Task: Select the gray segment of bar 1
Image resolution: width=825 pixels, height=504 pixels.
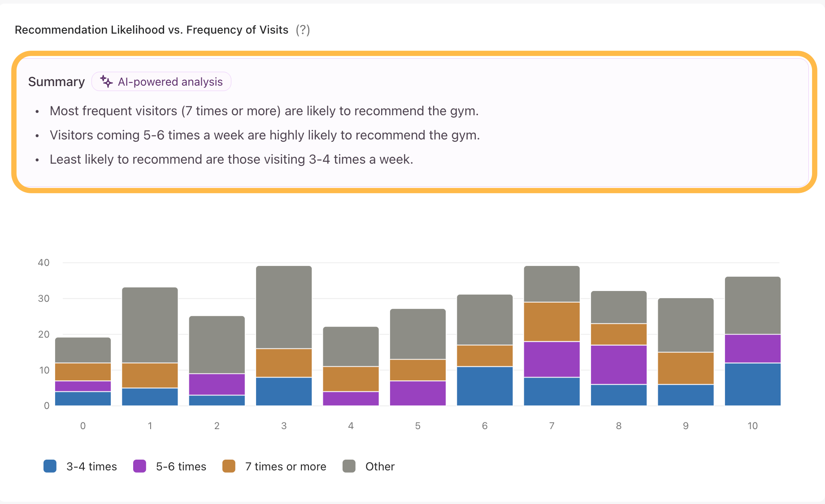Action: point(150,325)
